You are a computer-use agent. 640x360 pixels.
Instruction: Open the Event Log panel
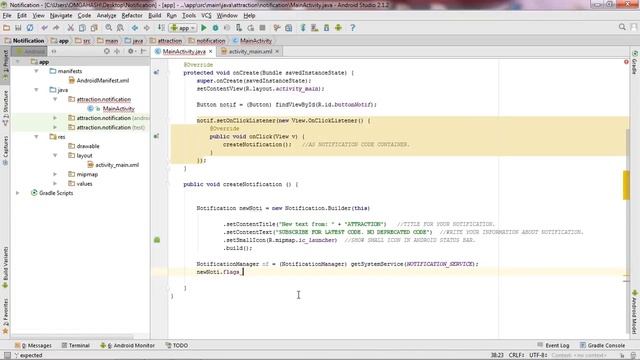(x=553, y=345)
